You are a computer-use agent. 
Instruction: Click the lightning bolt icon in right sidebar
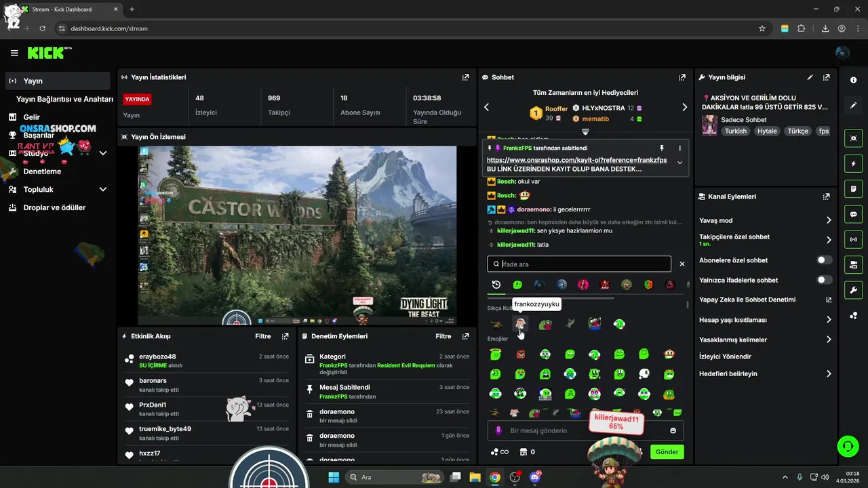(x=853, y=163)
